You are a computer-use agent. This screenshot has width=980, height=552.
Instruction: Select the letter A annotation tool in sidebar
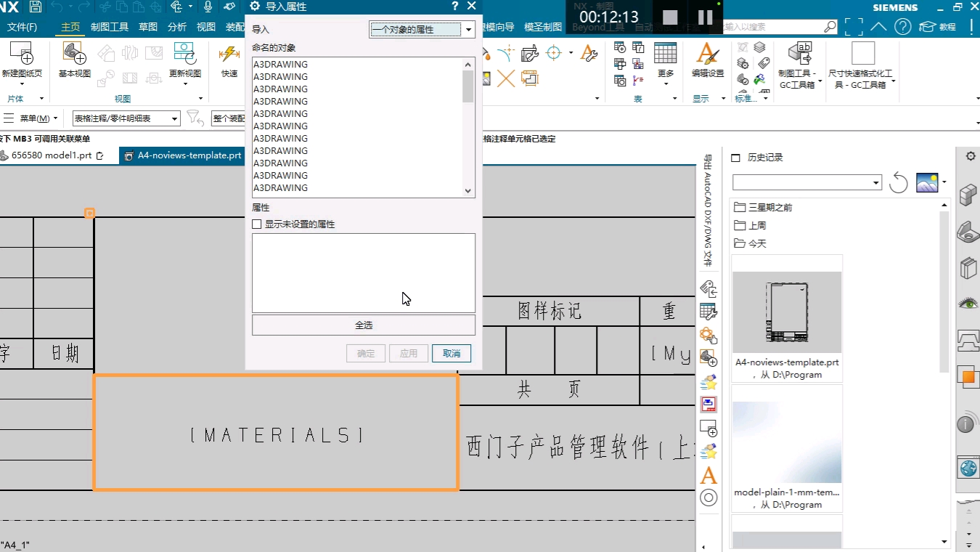[708, 476]
